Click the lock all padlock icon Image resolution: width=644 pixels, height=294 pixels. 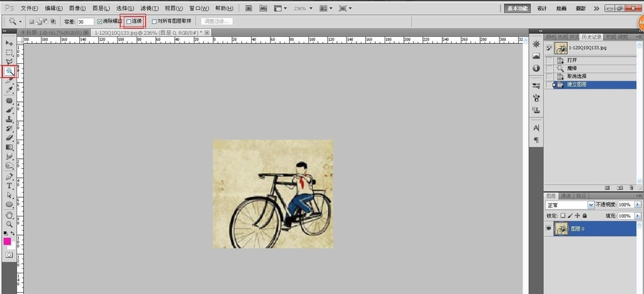pos(585,215)
